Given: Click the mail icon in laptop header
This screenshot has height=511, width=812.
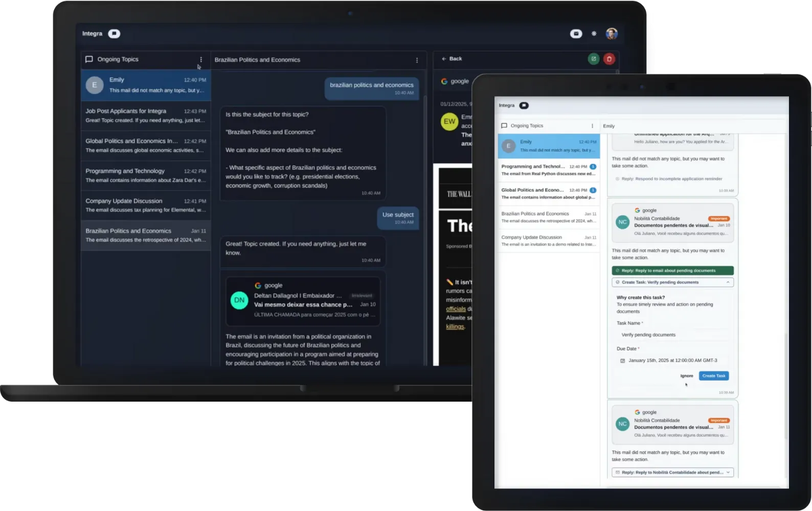Looking at the screenshot, I should click(576, 34).
